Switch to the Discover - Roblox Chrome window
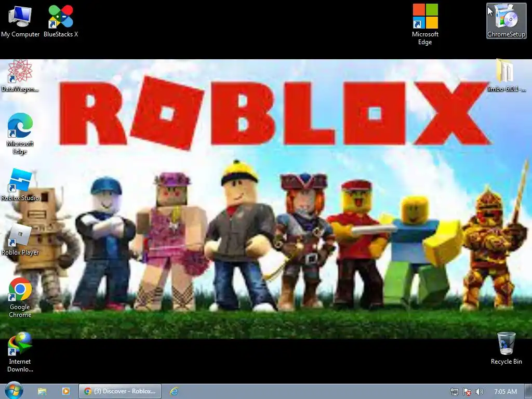Image resolution: width=532 pixels, height=399 pixels. (120, 391)
